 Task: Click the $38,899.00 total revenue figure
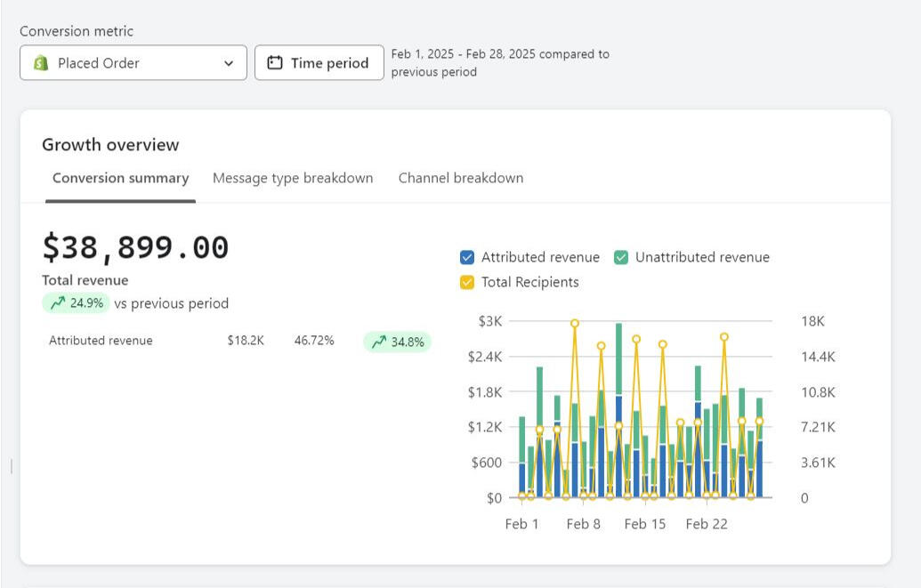[x=135, y=247]
